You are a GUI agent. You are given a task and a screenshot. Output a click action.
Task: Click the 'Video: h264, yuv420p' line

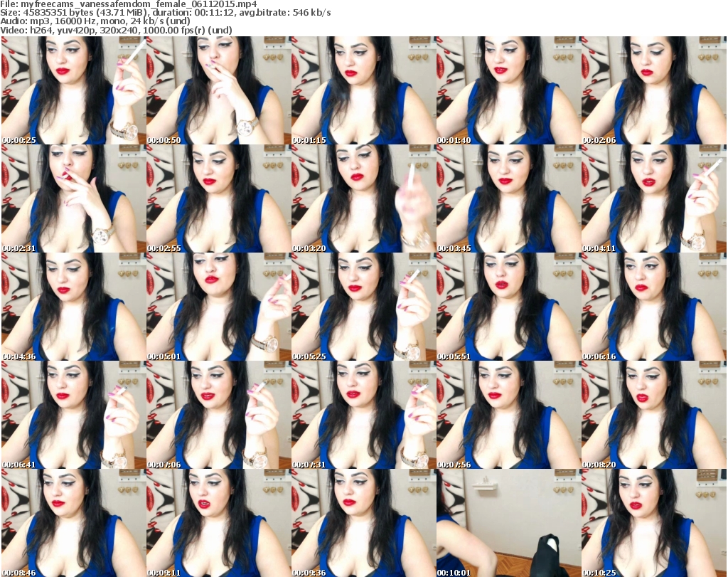pos(116,30)
